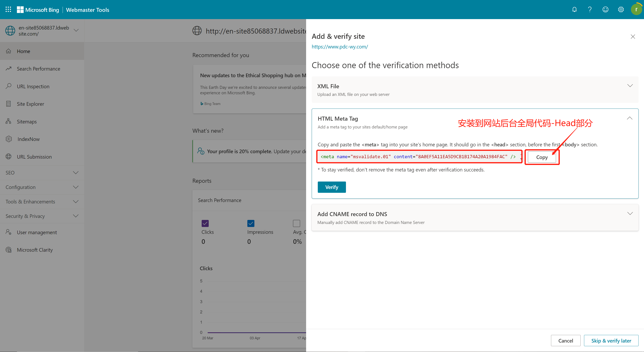Screen dimensions: 644x352
Task: Click the Microsoft Clarity sidebar icon
Action: point(9,250)
